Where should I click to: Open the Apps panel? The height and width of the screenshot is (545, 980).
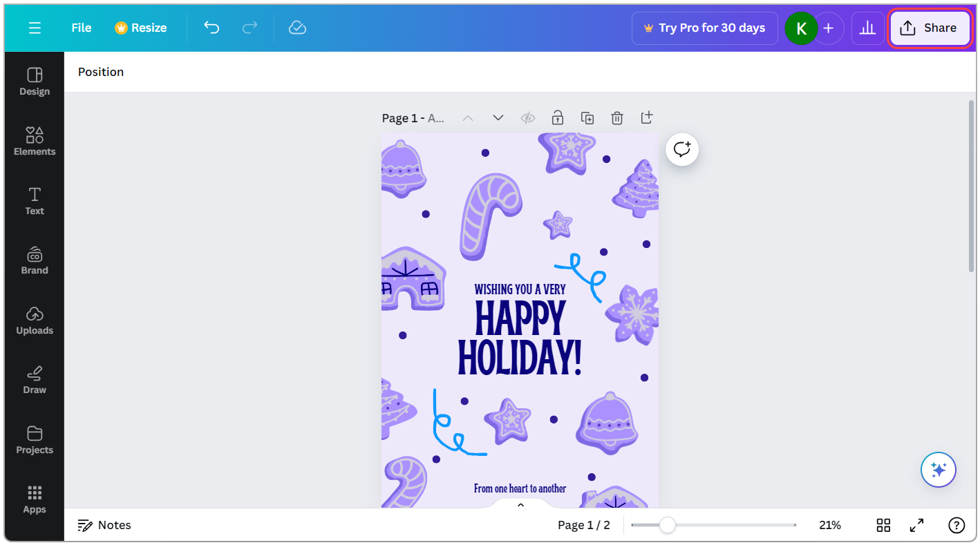34,499
